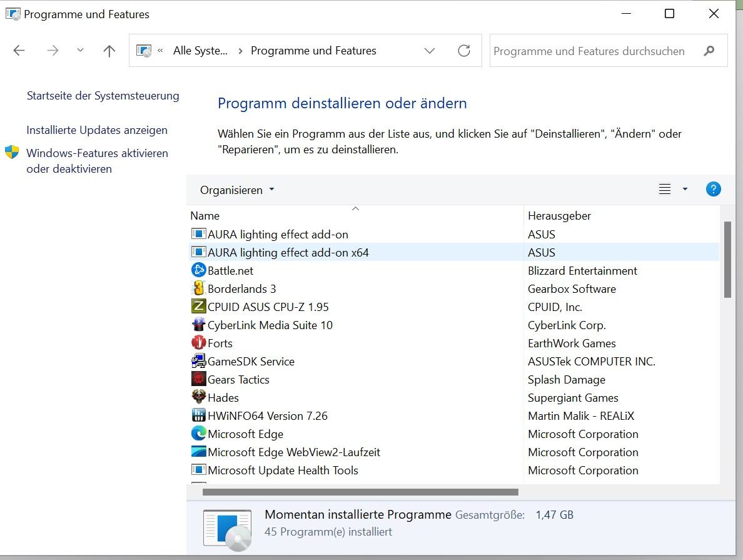Screen dimensions: 743x560
Task: Click the Windows-Features shield icon
Action: click(x=12, y=152)
